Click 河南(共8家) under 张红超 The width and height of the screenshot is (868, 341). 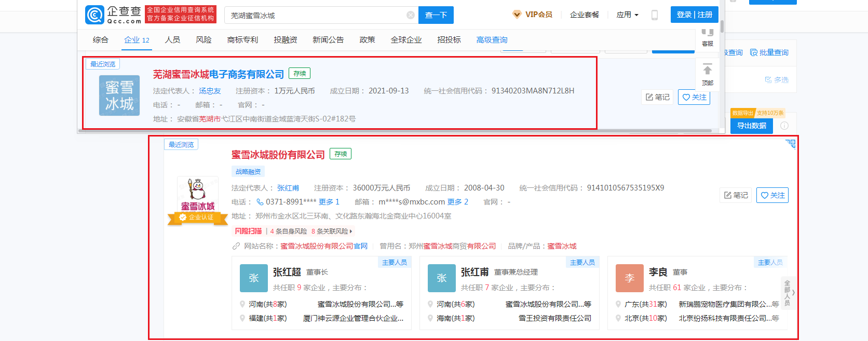point(267,304)
